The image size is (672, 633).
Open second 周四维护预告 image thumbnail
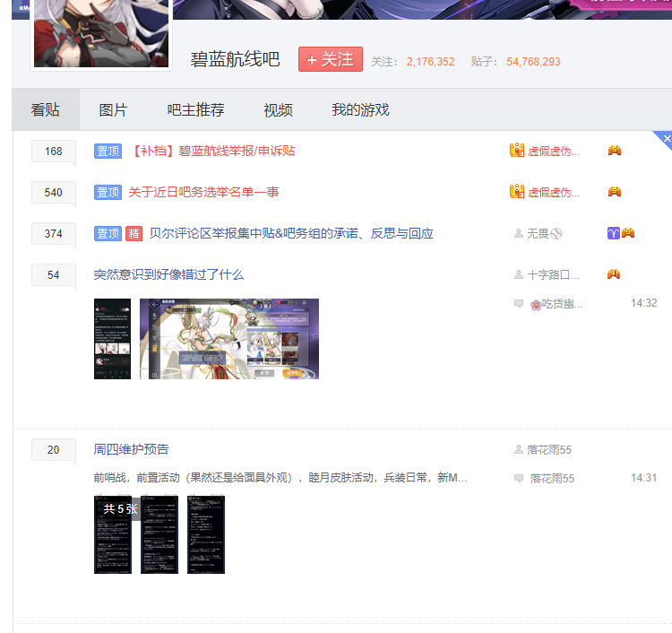pos(159,534)
